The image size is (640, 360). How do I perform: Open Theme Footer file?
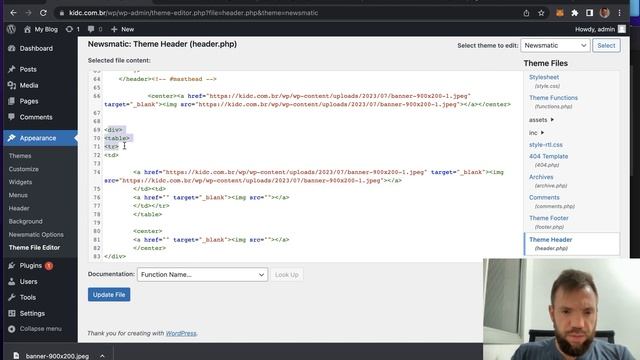pos(549,218)
